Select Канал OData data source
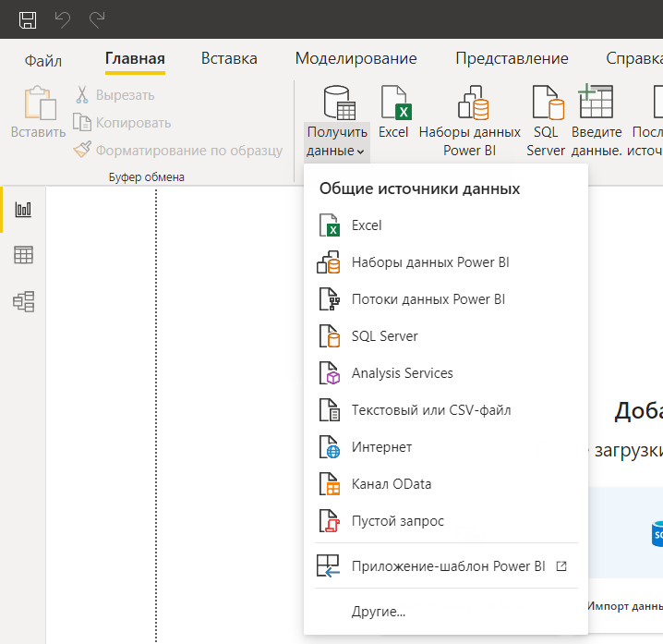The height and width of the screenshot is (644, 663). point(446,484)
